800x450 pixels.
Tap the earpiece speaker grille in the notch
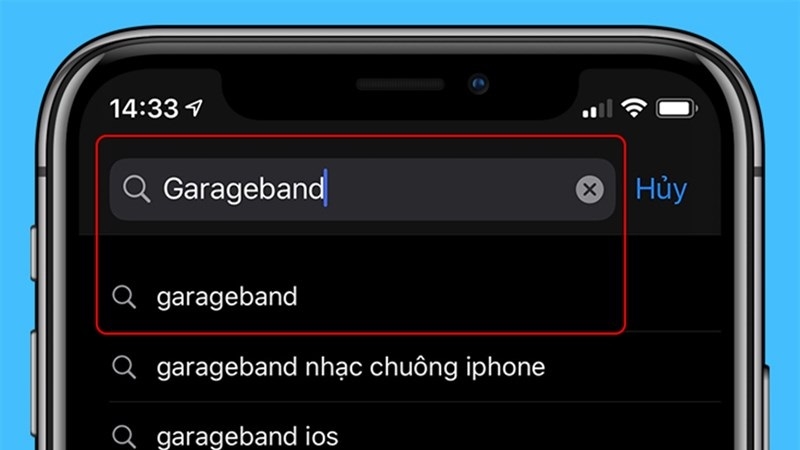400,84
